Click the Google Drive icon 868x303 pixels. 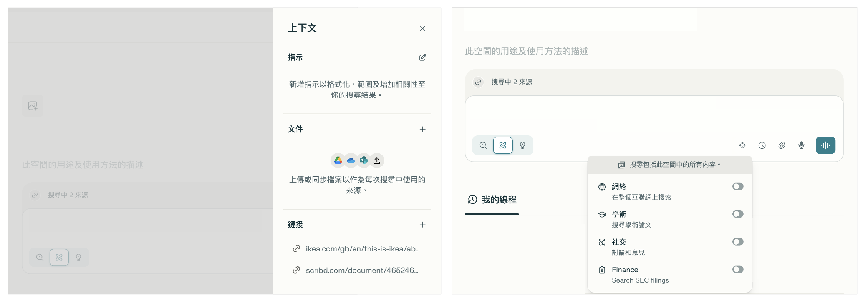[x=338, y=160]
